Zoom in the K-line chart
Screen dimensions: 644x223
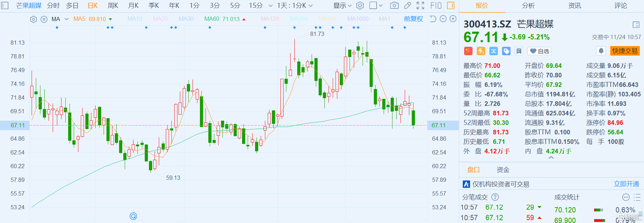click(x=453, y=19)
